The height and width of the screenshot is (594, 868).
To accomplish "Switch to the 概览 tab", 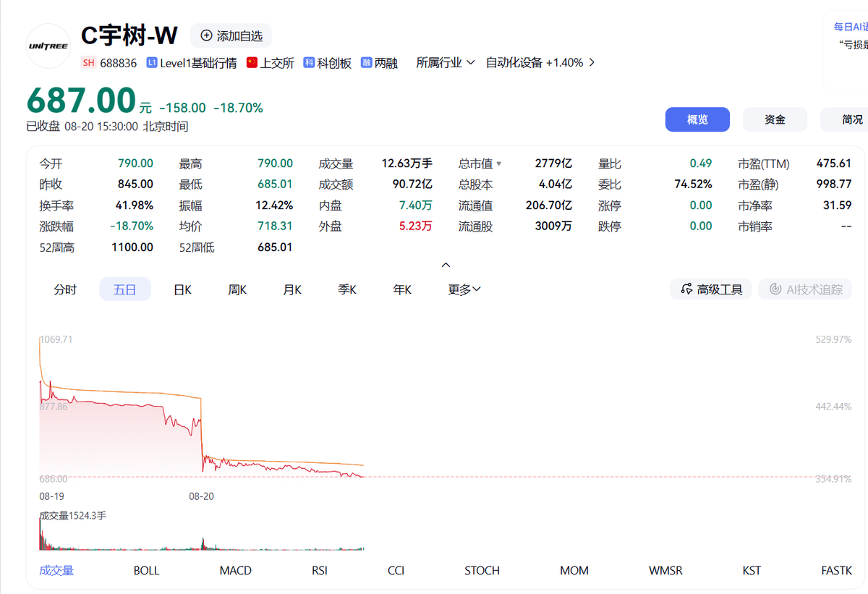I will click(697, 119).
